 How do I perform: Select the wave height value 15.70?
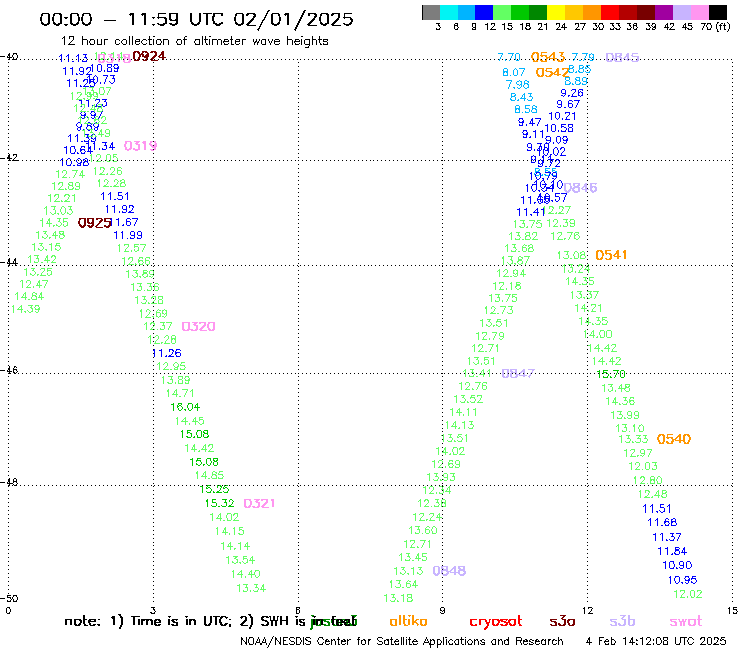click(611, 374)
